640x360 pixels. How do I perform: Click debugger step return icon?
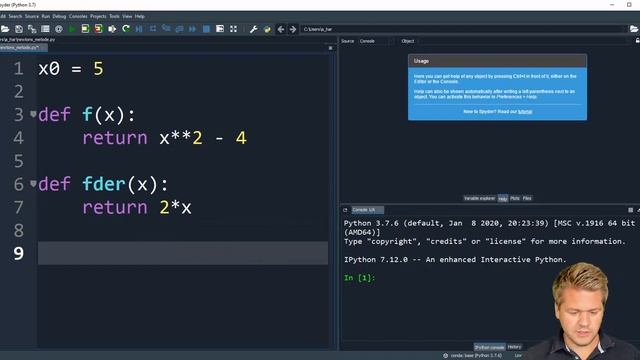click(x=179, y=29)
